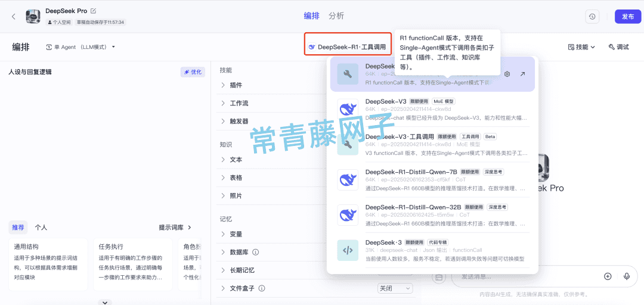The width and height of the screenshot is (644, 305).
Task: Click the Beta tag on DeepSeek-V3·工具调用
Action: pyautogui.click(x=490, y=136)
